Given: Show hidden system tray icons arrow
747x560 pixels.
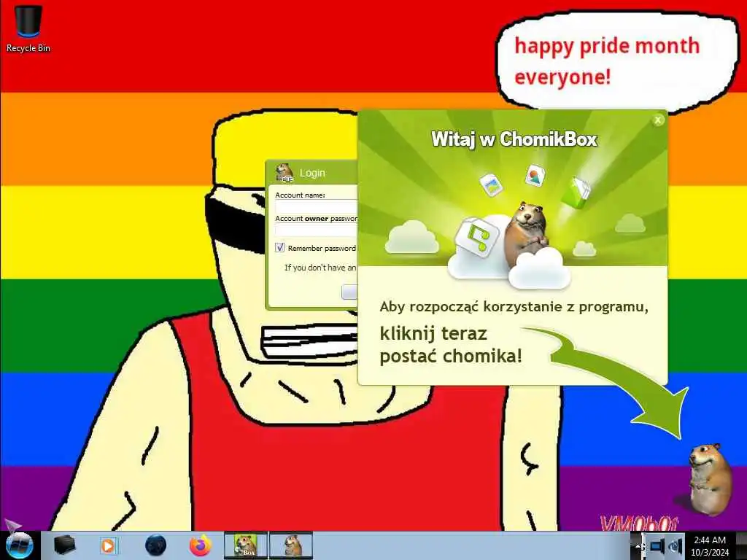Looking at the screenshot, I should [637, 546].
